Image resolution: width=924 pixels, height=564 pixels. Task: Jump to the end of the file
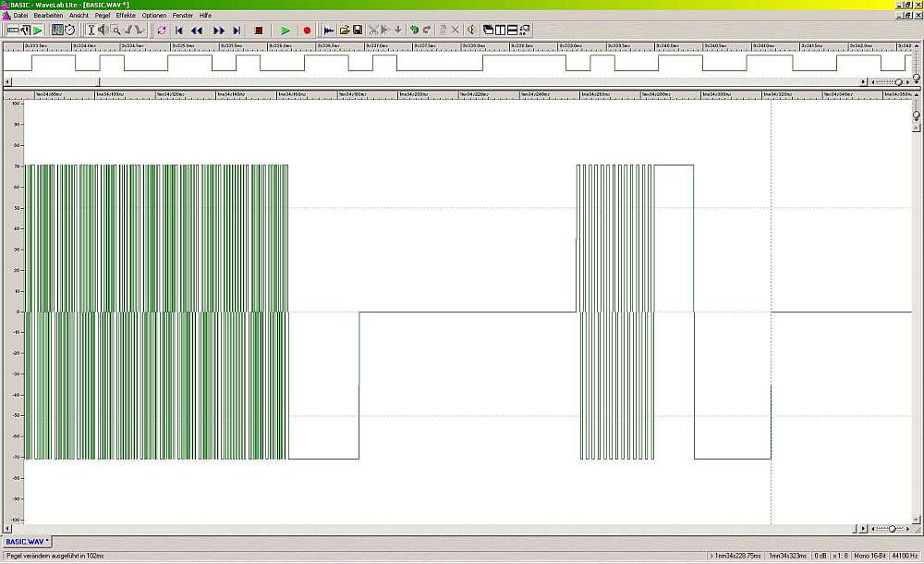pos(237,31)
